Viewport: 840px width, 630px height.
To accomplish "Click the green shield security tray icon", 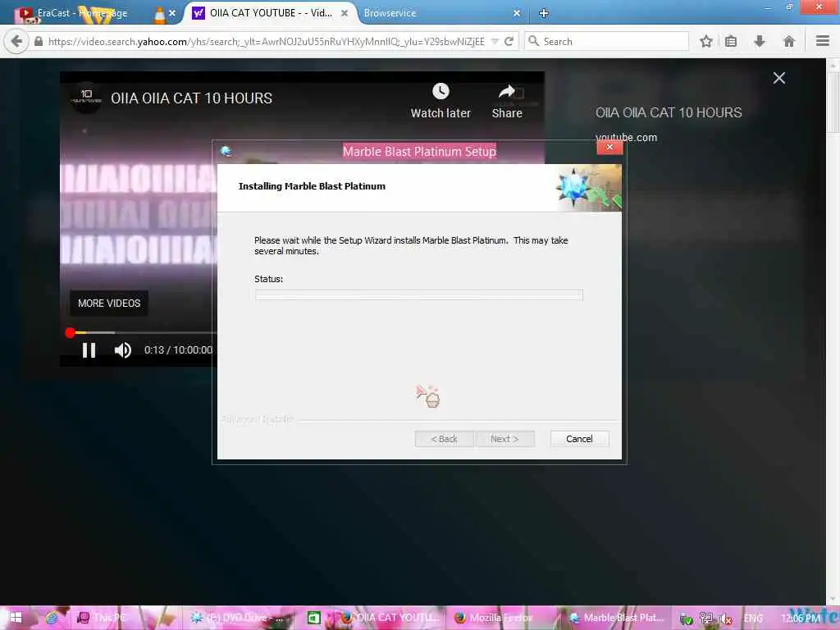I will click(x=687, y=619).
